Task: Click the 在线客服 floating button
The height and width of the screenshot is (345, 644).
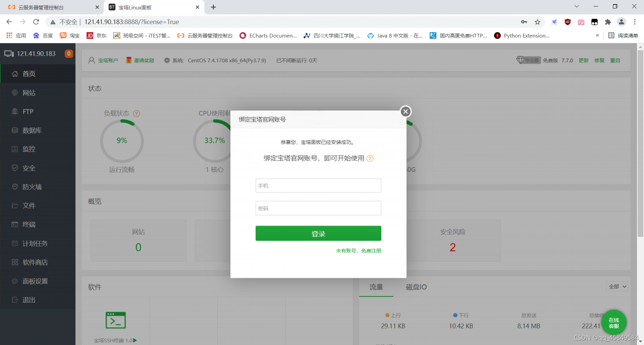Action: (614, 322)
